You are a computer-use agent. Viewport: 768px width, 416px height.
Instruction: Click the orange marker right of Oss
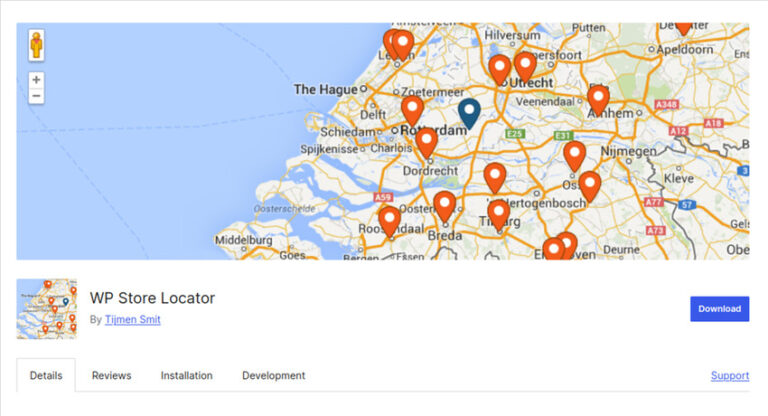590,187
